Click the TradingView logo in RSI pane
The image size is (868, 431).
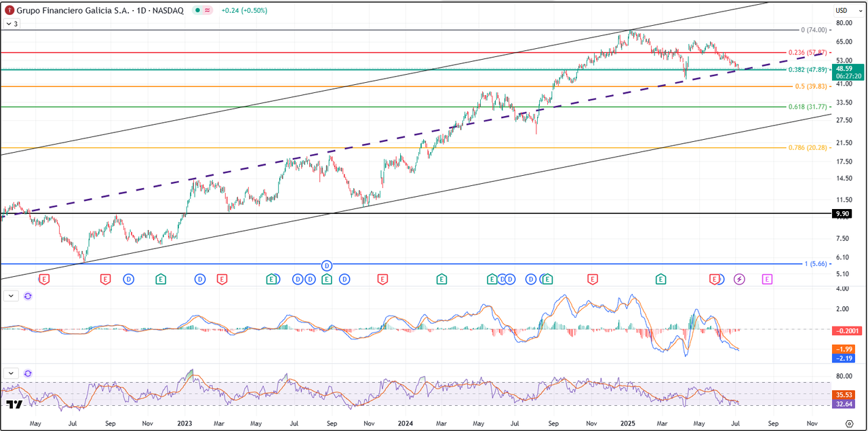tap(14, 405)
